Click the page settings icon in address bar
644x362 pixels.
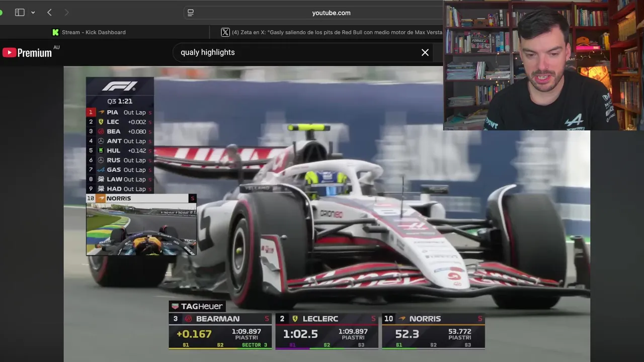click(x=191, y=13)
